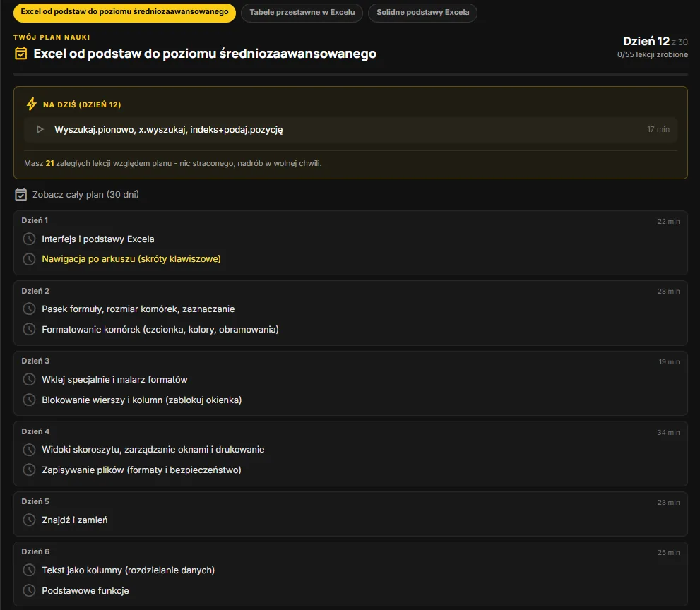This screenshot has width=700, height=610.
Task: Click the lightning bolt icon beside Na dziś
Action: 31,104
